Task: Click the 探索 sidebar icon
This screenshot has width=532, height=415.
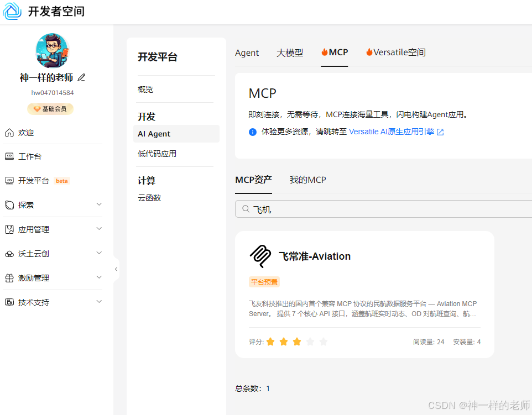Action: pyautogui.click(x=9, y=205)
